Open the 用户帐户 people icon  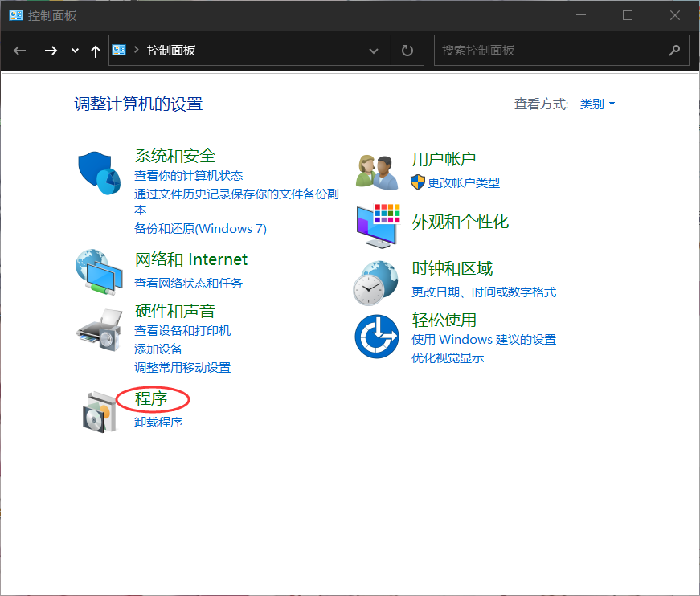click(x=377, y=172)
